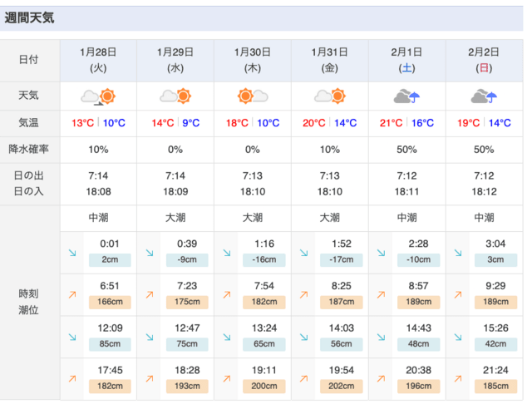Click the sunny-then-cloudy icon for 1月30日

point(253,96)
